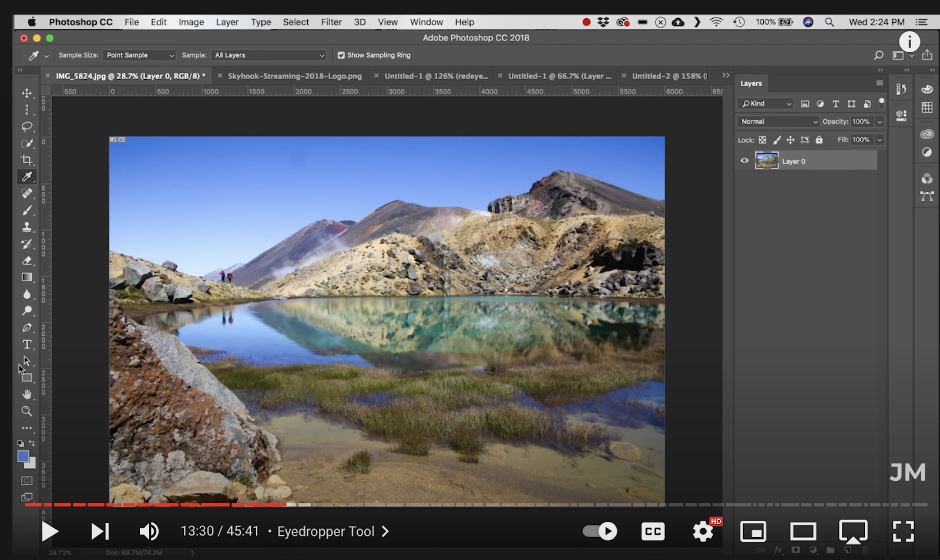This screenshot has height=560, width=940.
Task: Open the Window menu
Action: (x=427, y=22)
